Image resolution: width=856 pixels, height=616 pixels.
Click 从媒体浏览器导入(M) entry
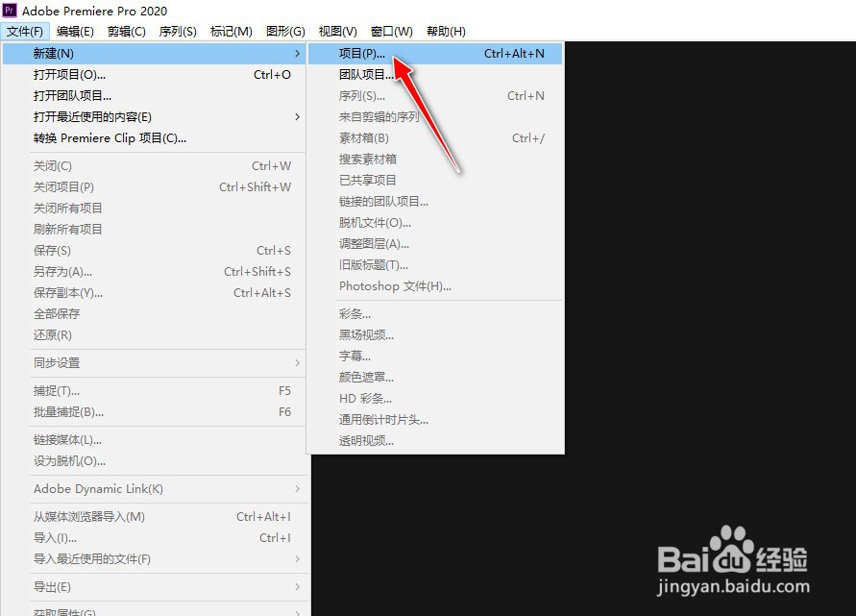click(x=154, y=517)
